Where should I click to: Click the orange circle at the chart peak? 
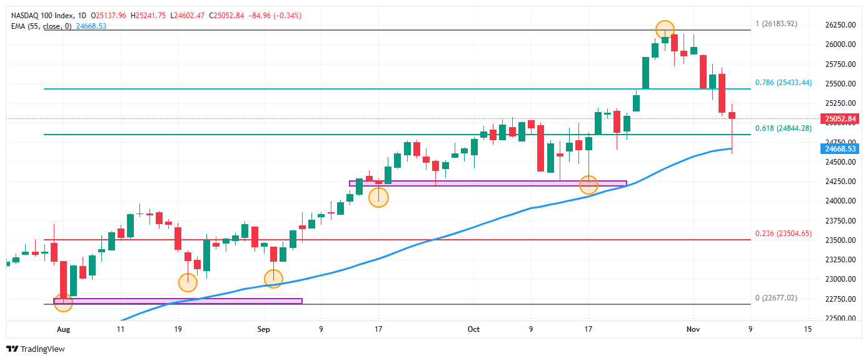coord(665,29)
